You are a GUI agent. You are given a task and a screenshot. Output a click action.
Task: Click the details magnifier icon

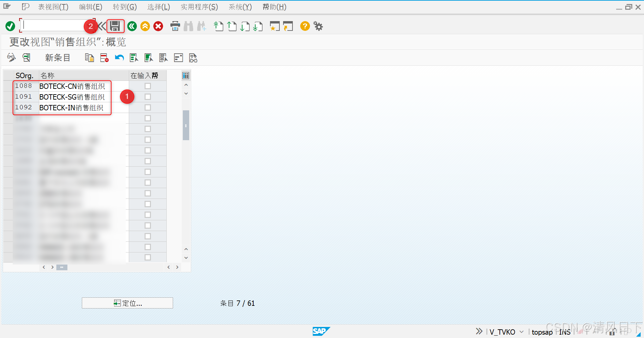point(26,58)
